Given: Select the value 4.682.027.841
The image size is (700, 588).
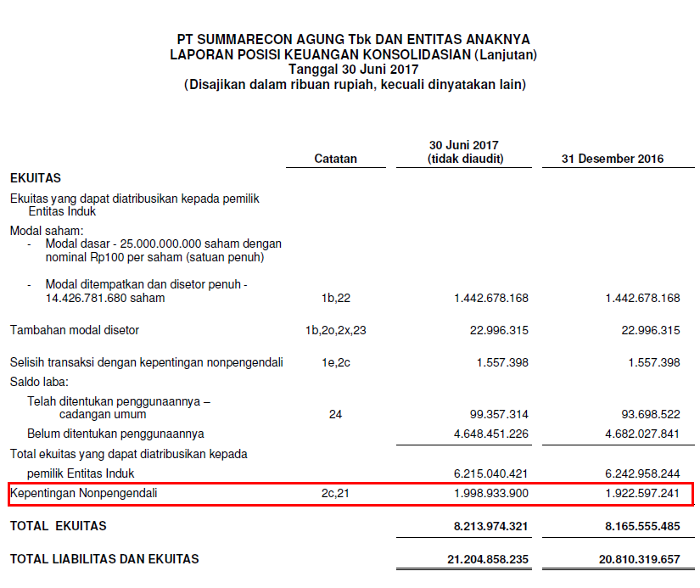Looking at the screenshot, I should [x=642, y=434].
